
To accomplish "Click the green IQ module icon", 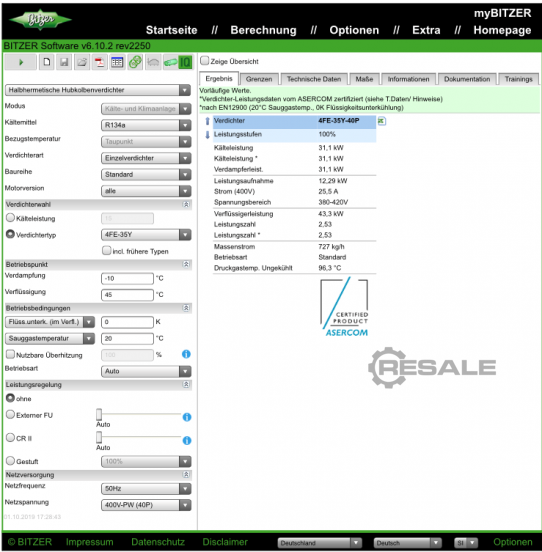I will click(185, 62).
